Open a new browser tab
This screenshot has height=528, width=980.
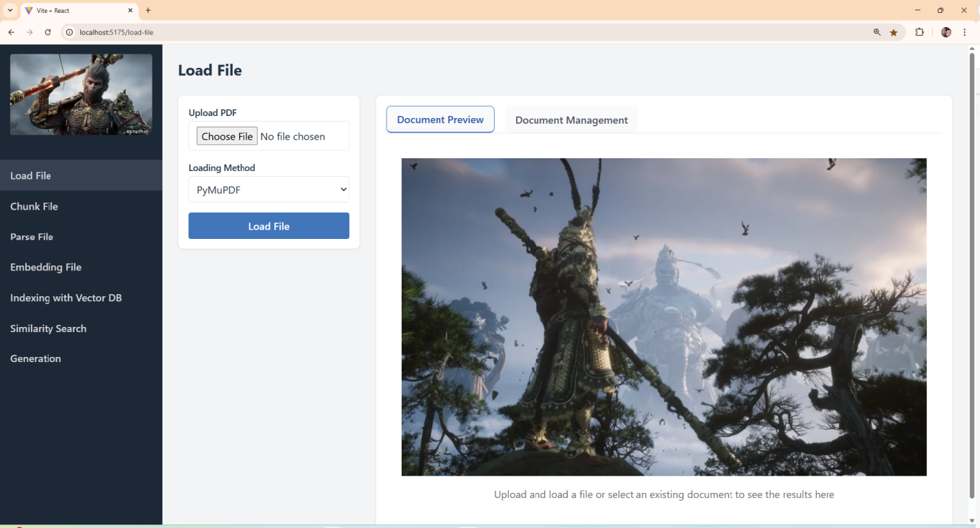pos(148,10)
